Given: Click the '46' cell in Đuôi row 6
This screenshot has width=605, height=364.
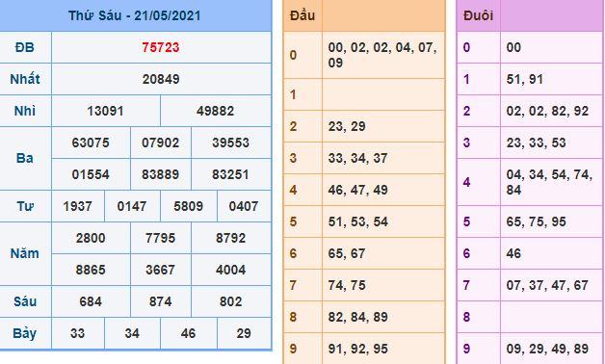Looking at the screenshot, I should click(x=551, y=253).
